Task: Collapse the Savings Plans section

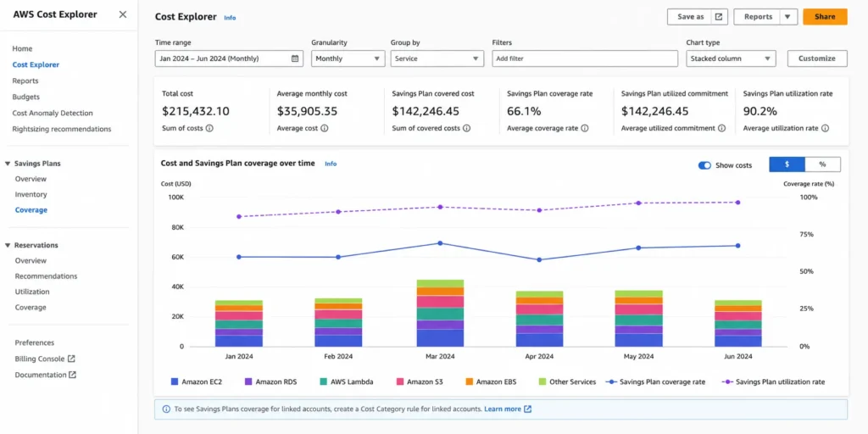Action: click(x=8, y=164)
